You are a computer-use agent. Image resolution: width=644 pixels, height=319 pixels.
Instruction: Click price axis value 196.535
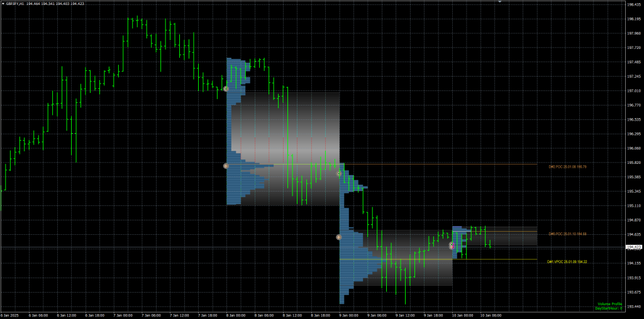click(x=633, y=119)
